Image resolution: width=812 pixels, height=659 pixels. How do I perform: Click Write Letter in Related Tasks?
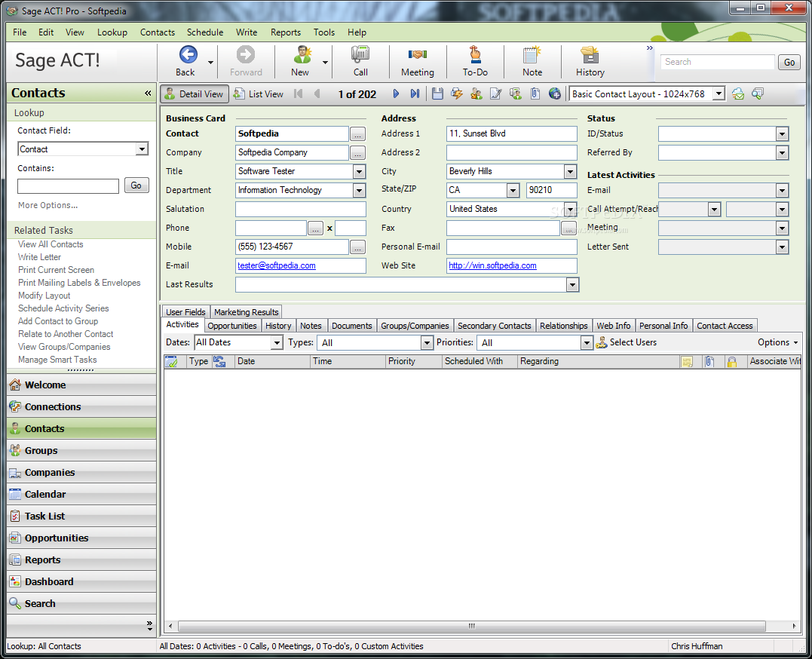tap(39, 257)
